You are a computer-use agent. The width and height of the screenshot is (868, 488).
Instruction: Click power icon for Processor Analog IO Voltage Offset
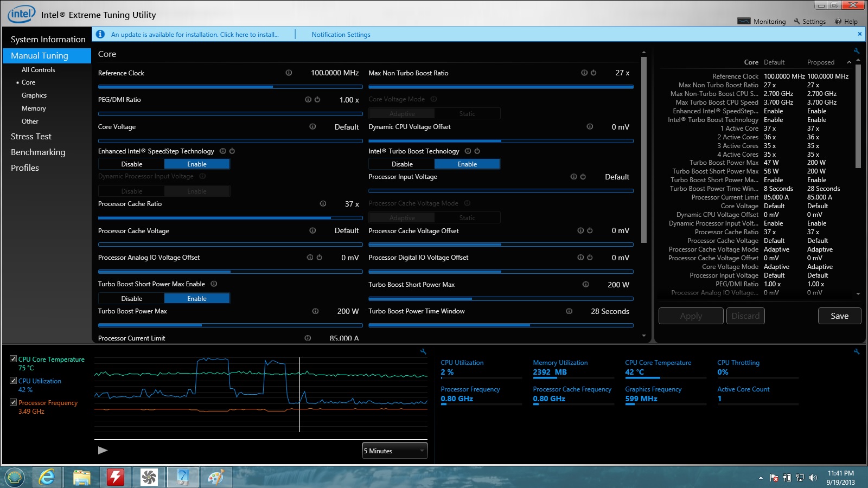(x=319, y=258)
